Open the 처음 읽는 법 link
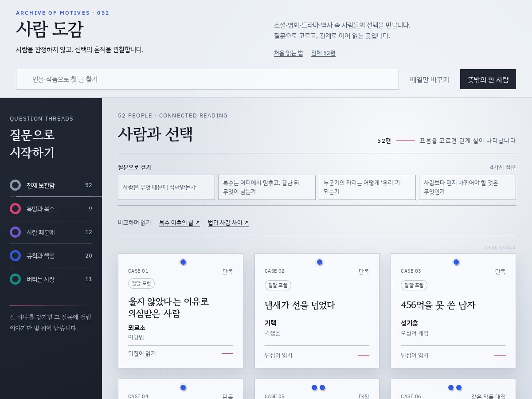The height and width of the screenshot is (399, 532). (289, 53)
